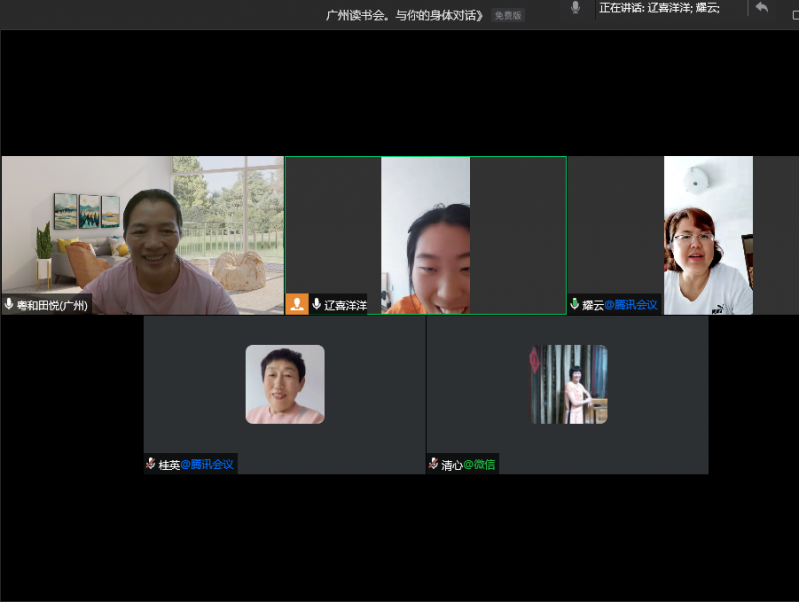This screenshot has width=799, height=602.
Task: Click the microphone icon in the top bar
Action: point(575,8)
